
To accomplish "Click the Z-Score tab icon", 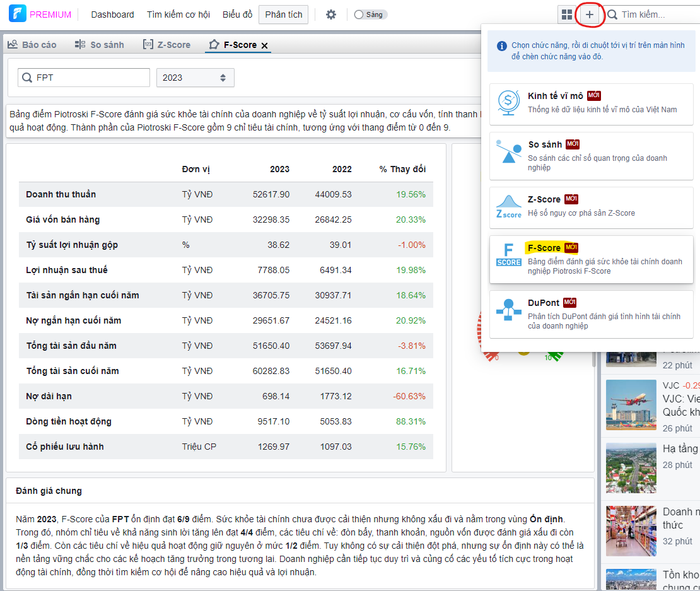I will point(148,44).
